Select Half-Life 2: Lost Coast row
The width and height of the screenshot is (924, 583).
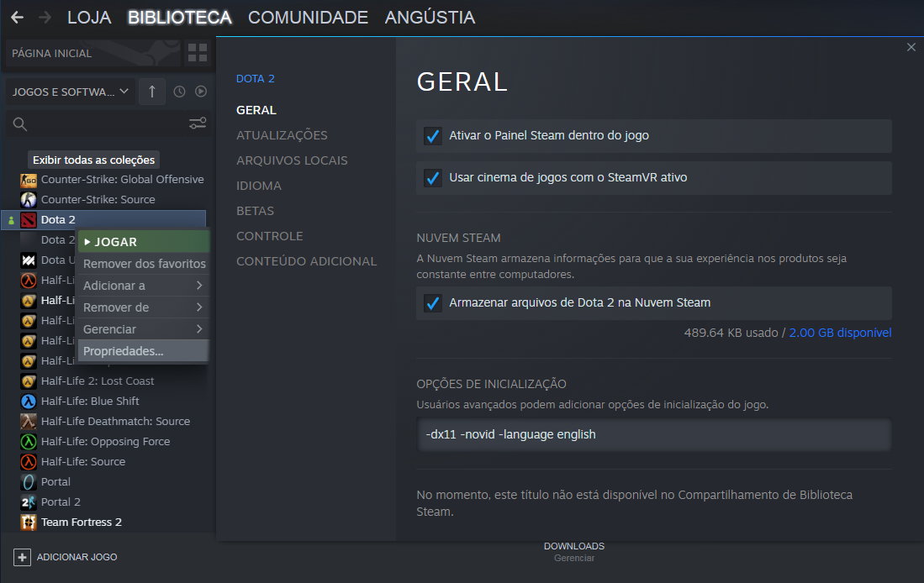pyautogui.click(x=103, y=381)
